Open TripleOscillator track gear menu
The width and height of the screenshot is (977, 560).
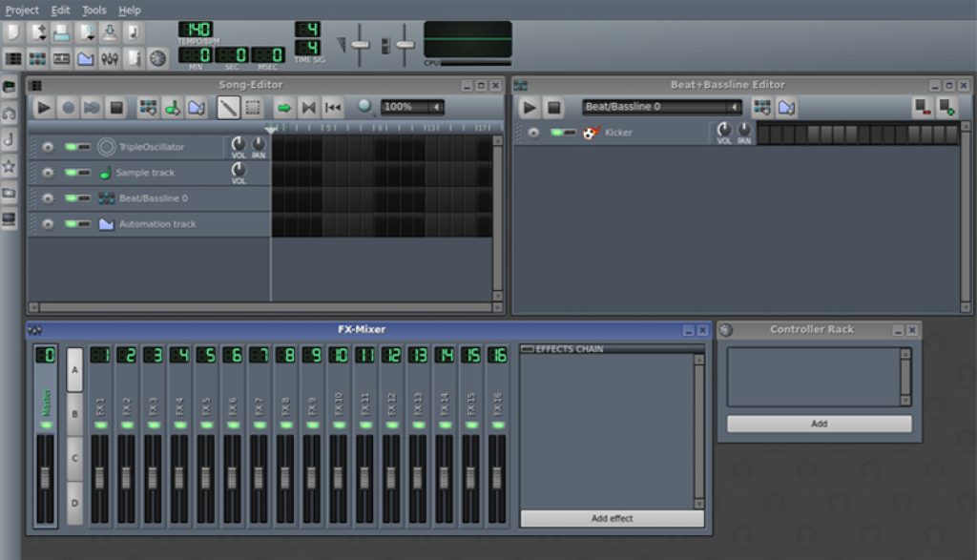coord(48,147)
